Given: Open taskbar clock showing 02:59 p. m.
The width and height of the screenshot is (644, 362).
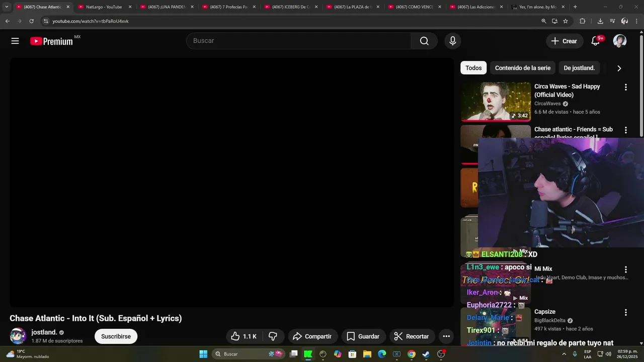Looking at the screenshot, I should click(x=627, y=354).
